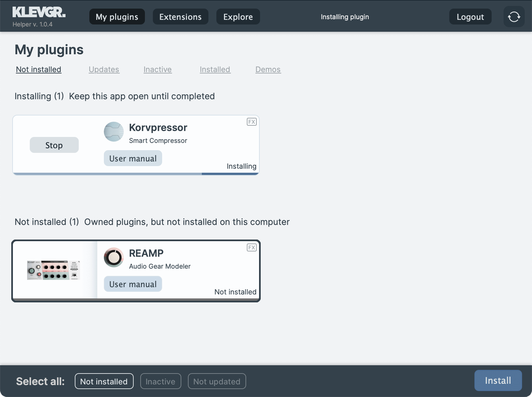Stop the Korvpressor installation

54,145
